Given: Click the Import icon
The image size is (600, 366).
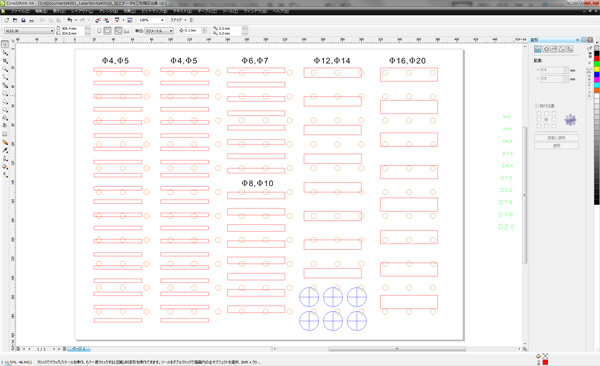Looking at the screenshot, I should (98, 20).
